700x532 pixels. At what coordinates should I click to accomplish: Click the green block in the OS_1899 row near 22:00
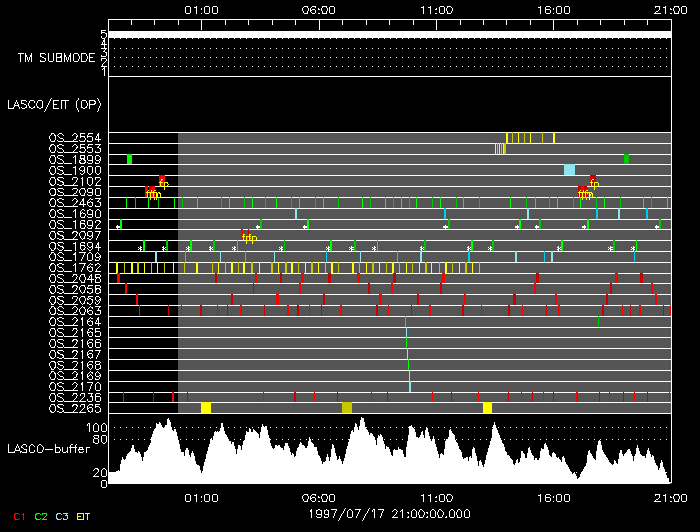[x=130, y=159]
